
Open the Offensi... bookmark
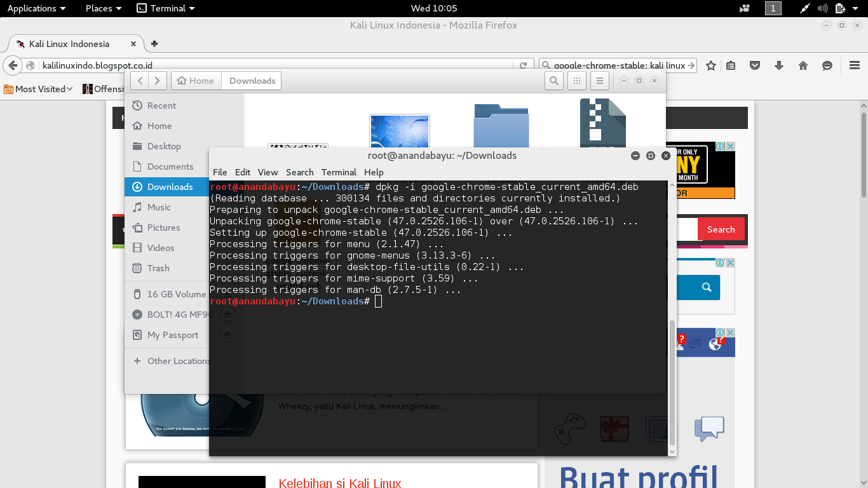tap(104, 89)
